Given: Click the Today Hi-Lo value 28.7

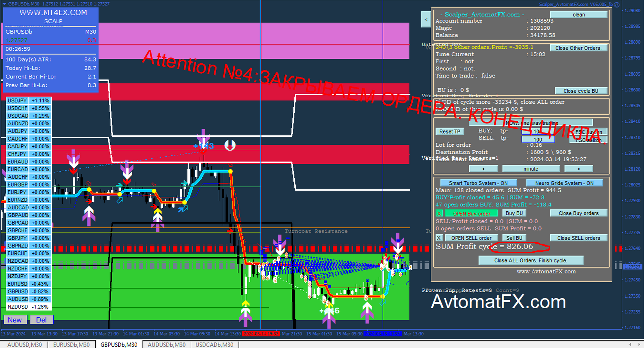Looking at the screenshot, I should (90, 68).
